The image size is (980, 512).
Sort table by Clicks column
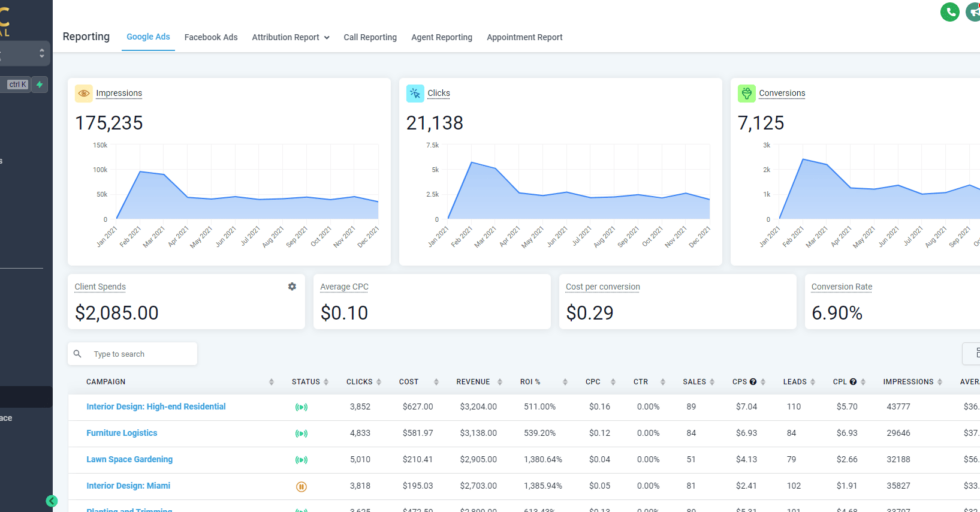coord(379,382)
